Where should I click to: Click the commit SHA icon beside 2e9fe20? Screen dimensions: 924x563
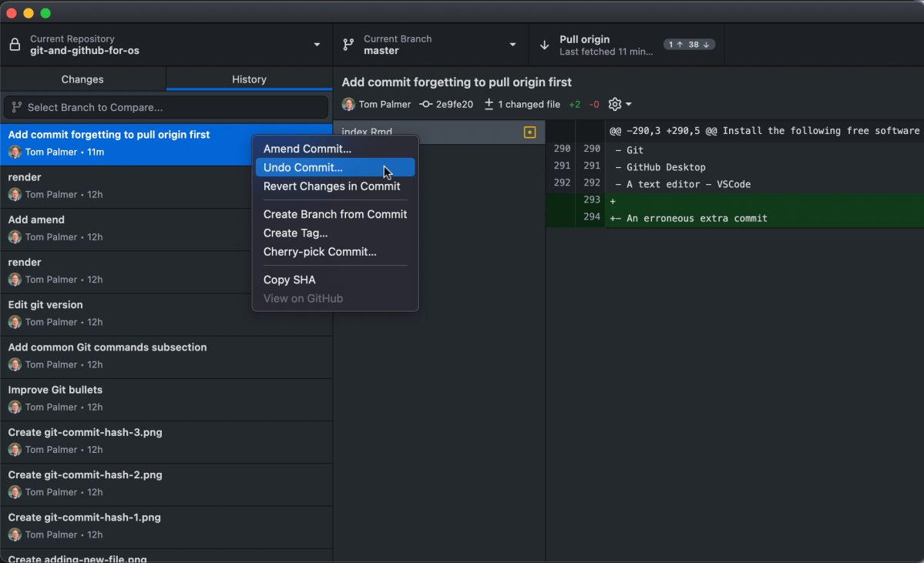425,104
